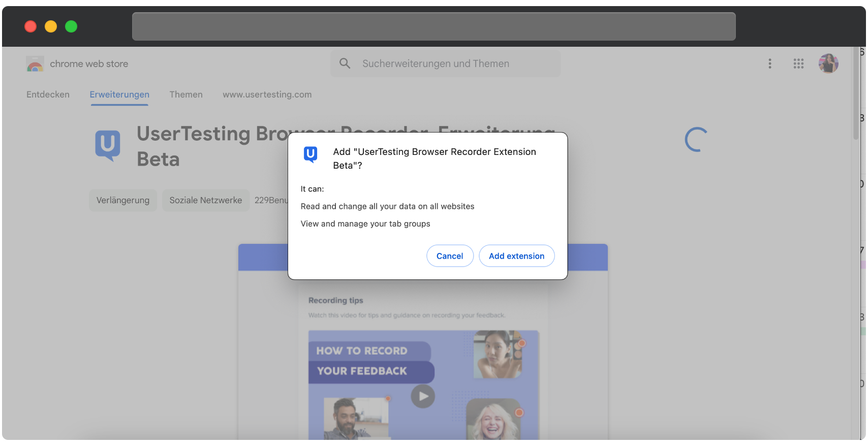Click the UserTesting icon in the dialog
Image resolution: width=868 pixels, height=446 pixels.
pos(311,154)
